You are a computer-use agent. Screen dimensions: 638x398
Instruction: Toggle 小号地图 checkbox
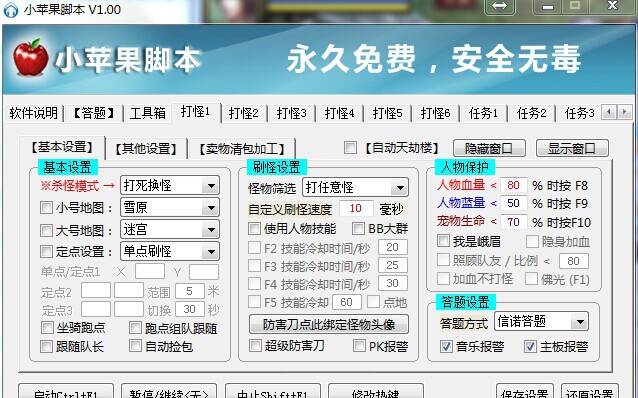(x=46, y=208)
